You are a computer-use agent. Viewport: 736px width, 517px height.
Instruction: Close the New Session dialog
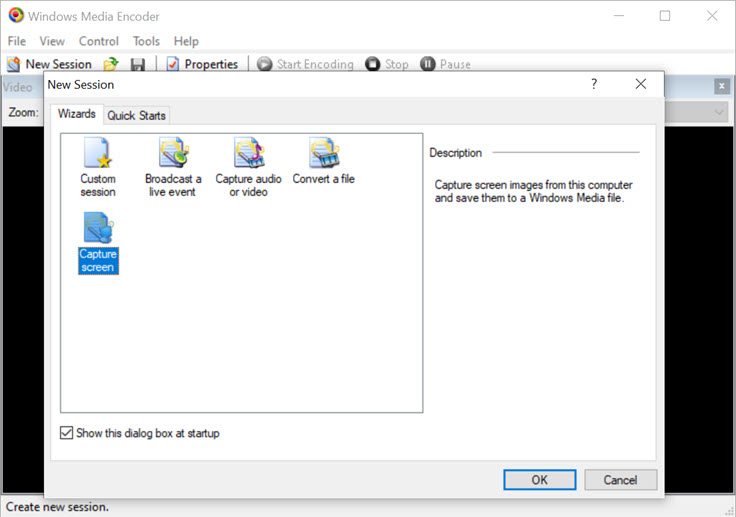tap(641, 84)
